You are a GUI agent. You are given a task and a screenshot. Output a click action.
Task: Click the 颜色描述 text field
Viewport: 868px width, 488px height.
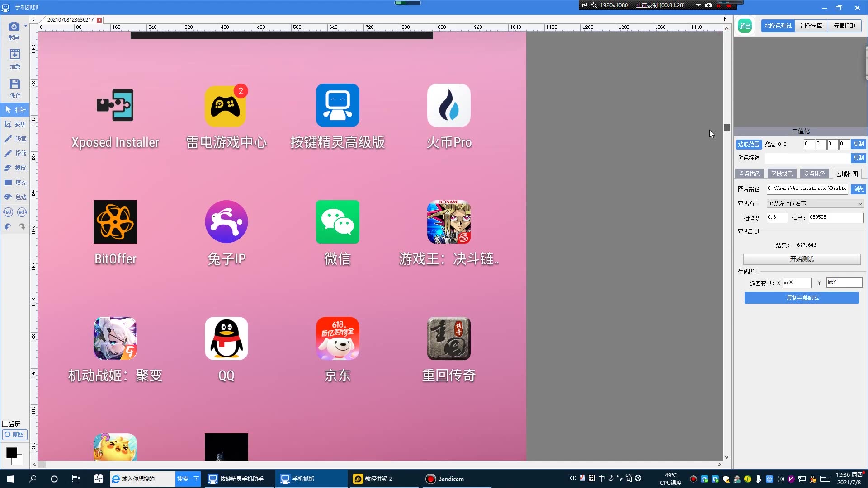click(x=807, y=158)
